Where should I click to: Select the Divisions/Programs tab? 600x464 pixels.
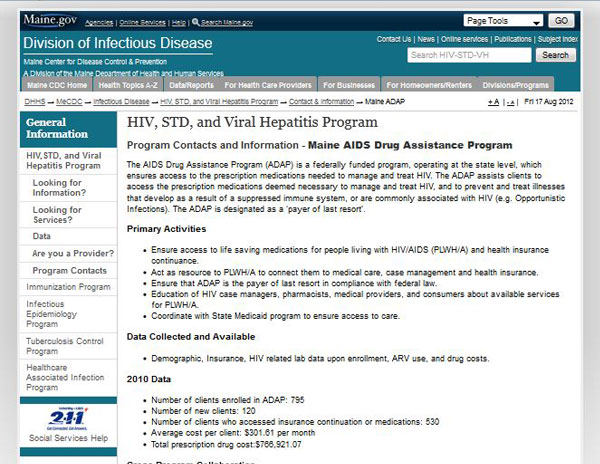[515, 85]
